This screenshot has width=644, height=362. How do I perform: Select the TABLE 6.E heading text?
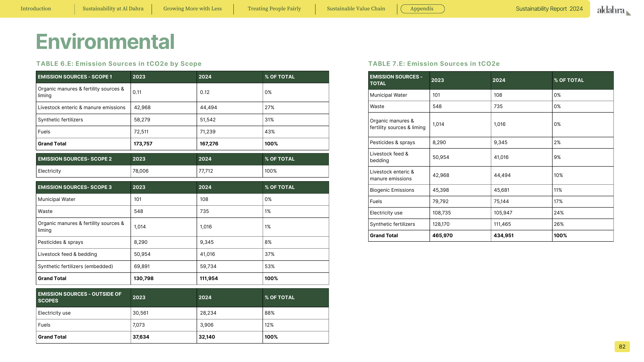click(x=119, y=64)
